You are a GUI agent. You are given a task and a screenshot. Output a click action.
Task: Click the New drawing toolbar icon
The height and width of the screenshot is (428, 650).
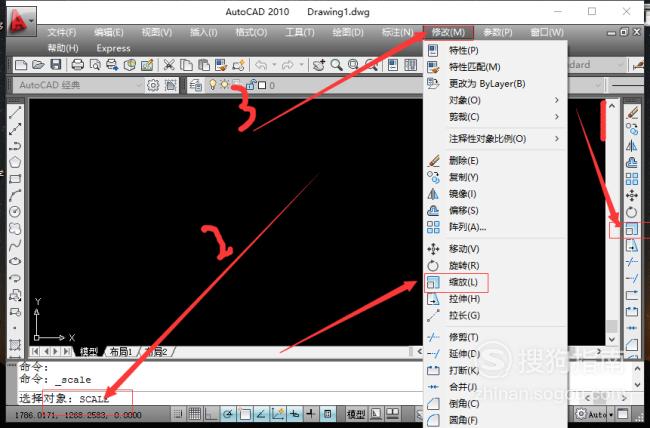(21, 65)
